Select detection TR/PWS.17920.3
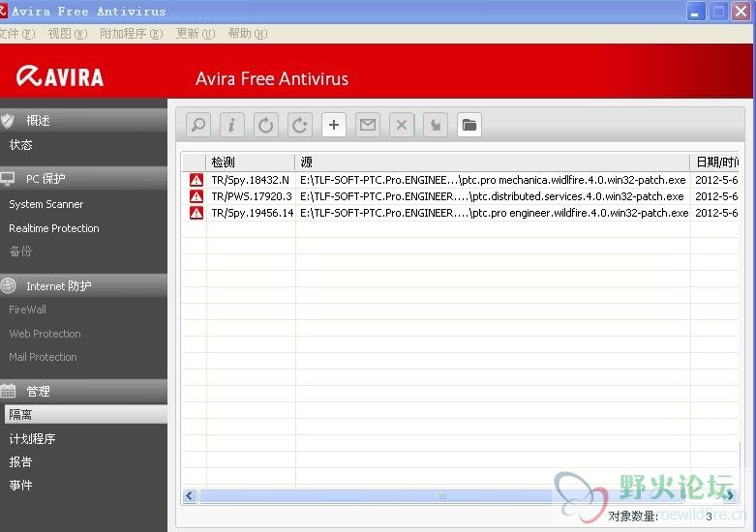The image size is (756, 532). pyautogui.click(x=252, y=196)
